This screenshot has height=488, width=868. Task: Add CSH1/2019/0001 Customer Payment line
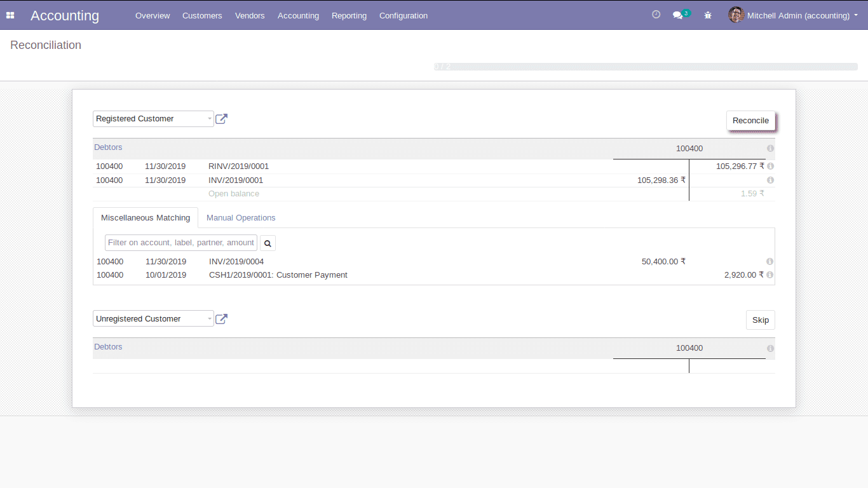(x=434, y=275)
